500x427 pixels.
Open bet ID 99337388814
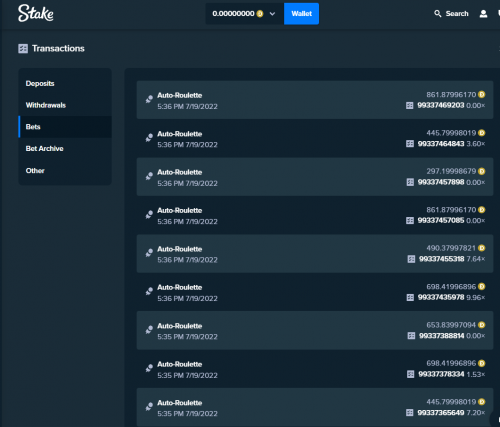click(442, 336)
